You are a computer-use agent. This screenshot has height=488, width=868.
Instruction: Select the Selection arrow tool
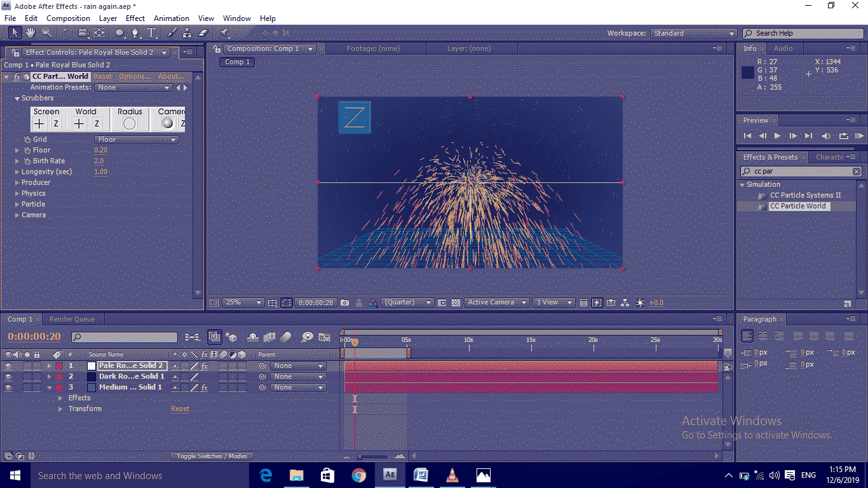click(x=15, y=32)
